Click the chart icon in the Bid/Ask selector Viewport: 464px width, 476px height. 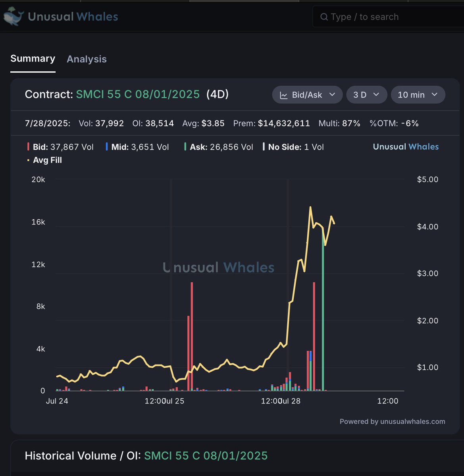(284, 95)
